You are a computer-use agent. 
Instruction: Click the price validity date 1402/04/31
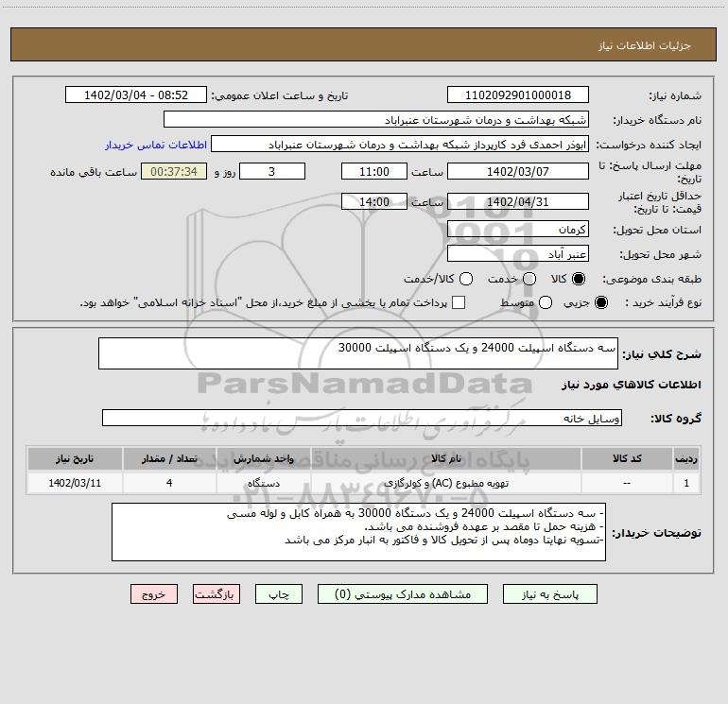pos(518,202)
